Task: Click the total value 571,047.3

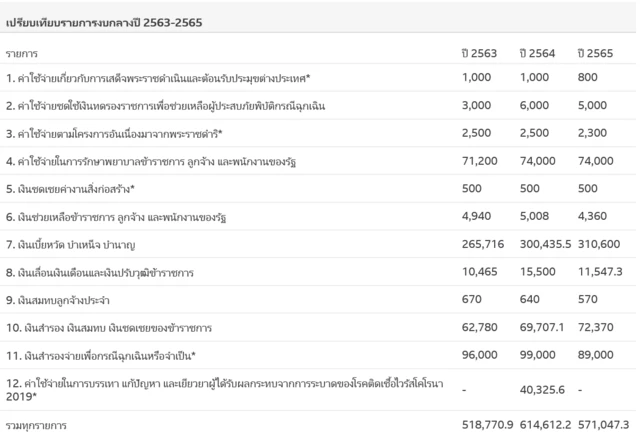Action: click(x=602, y=425)
